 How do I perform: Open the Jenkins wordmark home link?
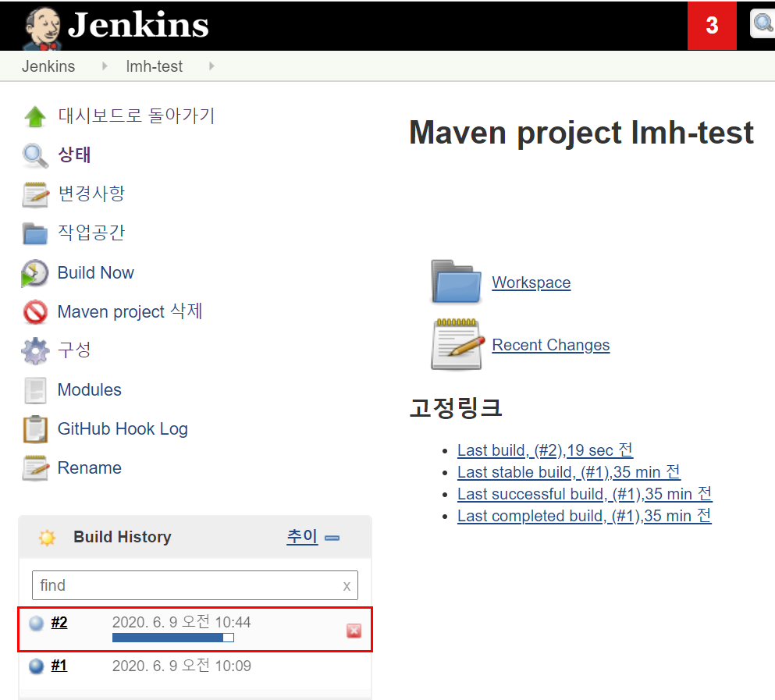[138, 24]
